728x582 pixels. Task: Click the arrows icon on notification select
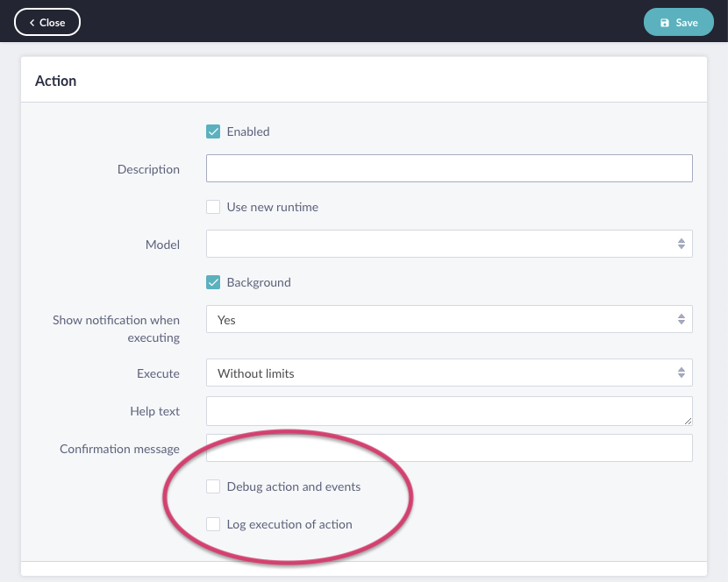681,320
